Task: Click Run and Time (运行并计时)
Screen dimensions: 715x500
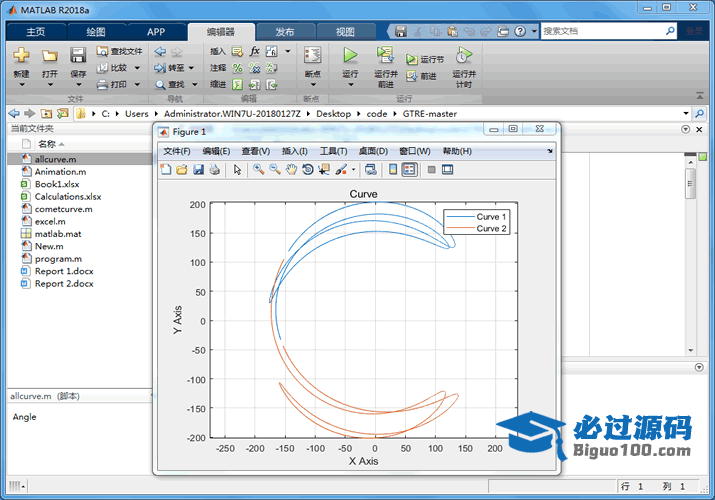Action: coord(464,67)
